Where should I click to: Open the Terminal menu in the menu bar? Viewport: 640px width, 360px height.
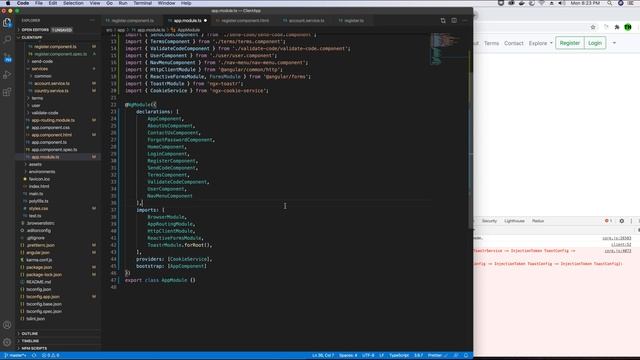[x=142, y=3]
